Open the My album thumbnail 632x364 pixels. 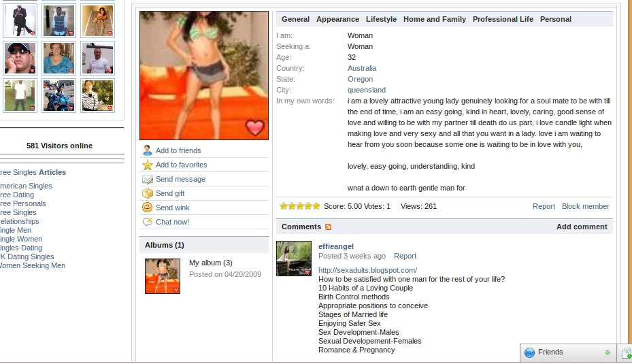[x=163, y=276]
